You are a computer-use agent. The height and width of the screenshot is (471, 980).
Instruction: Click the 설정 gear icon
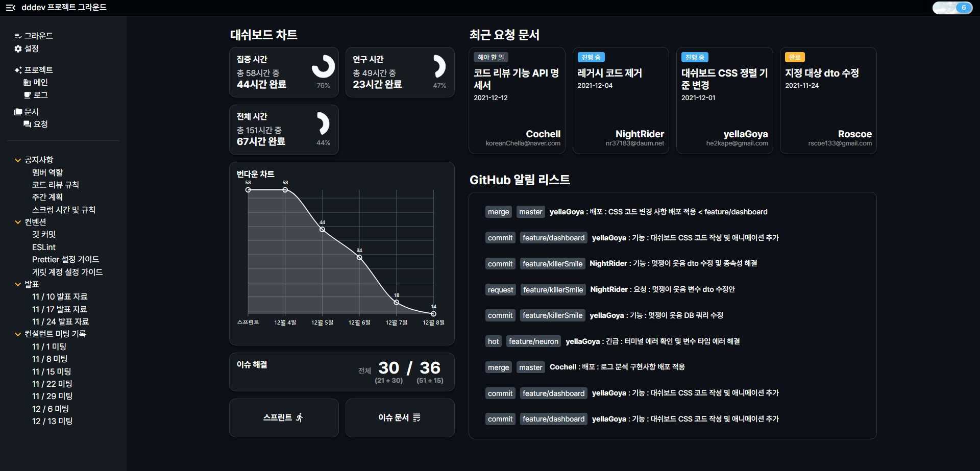tap(18, 49)
